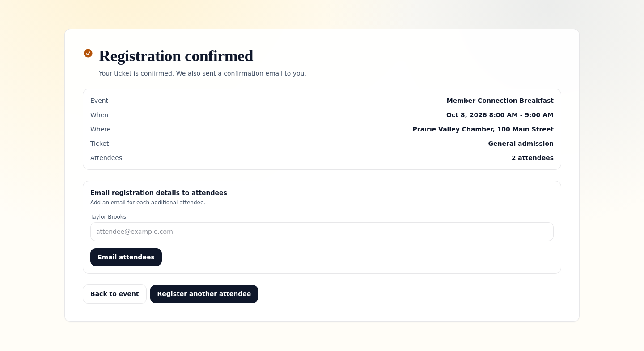644x351 pixels.
Task: Focus the Taylor Brooks email field
Action: pyautogui.click(x=322, y=232)
